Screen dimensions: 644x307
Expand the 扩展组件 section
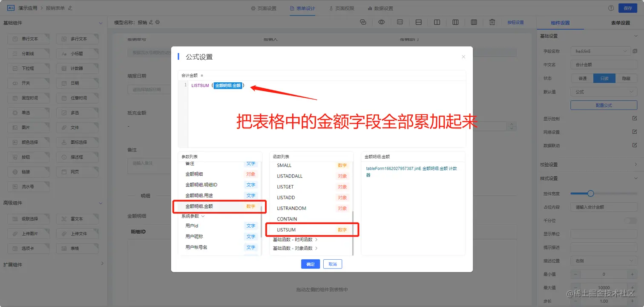(x=102, y=264)
